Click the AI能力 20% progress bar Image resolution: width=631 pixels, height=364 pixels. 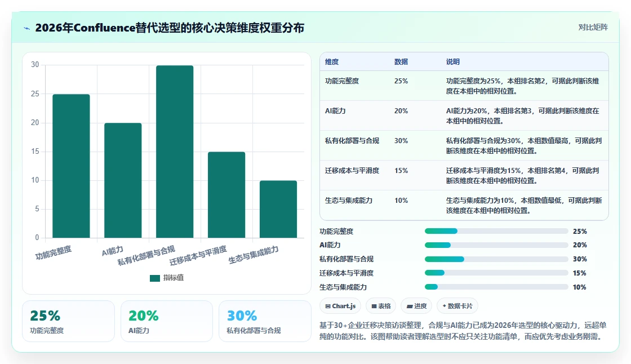496,245
